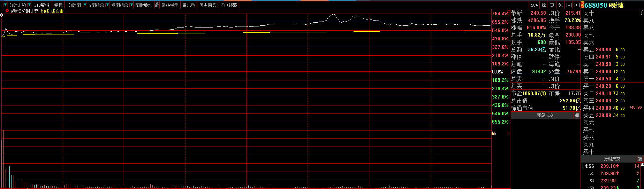Open the 指标 indicator menu
The height and width of the screenshot is (189, 644).
(x=58, y=5)
